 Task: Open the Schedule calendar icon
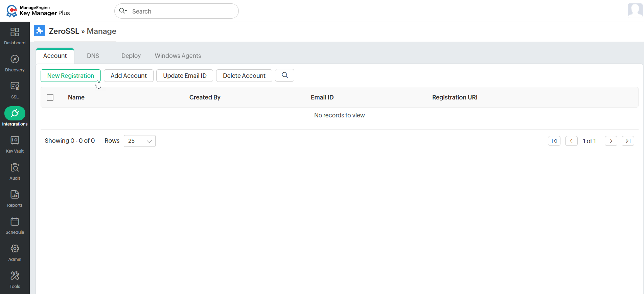pyautogui.click(x=15, y=222)
